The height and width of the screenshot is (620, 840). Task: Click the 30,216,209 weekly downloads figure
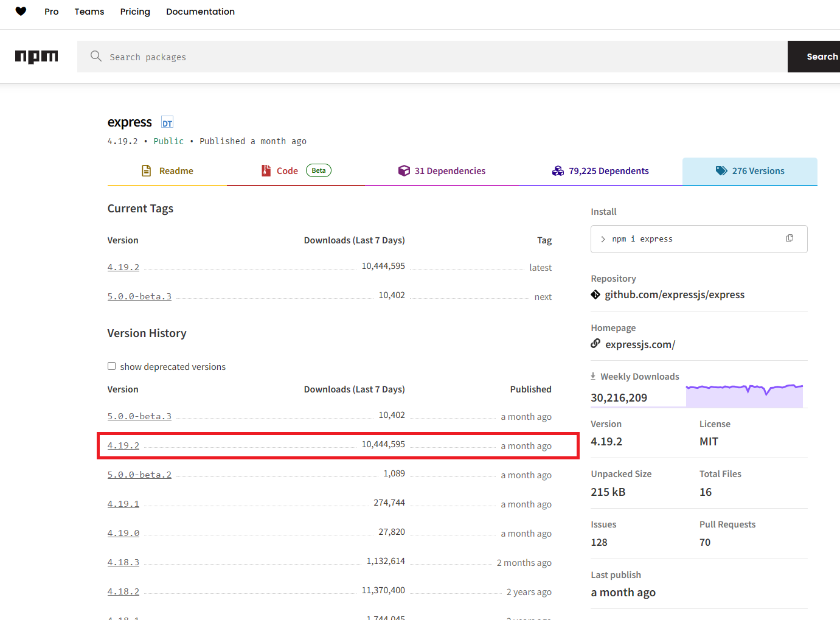click(619, 398)
